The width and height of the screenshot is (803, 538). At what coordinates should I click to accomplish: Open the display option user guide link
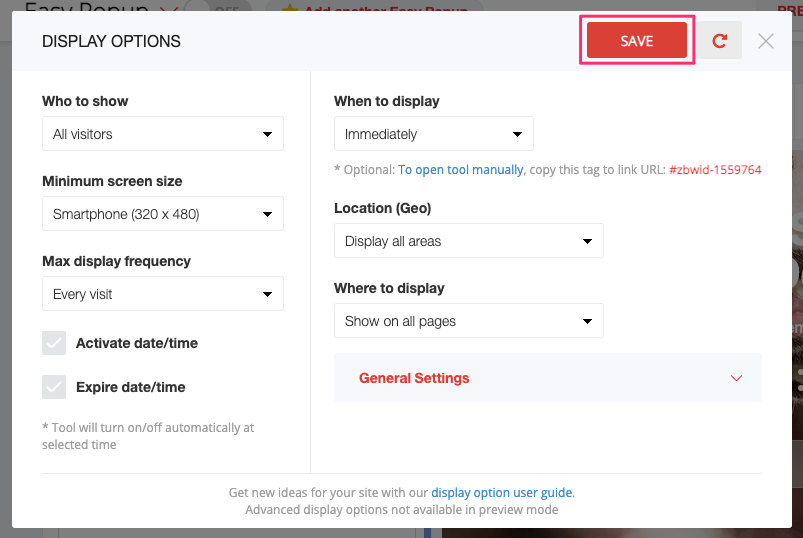pyautogui.click(x=501, y=492)
